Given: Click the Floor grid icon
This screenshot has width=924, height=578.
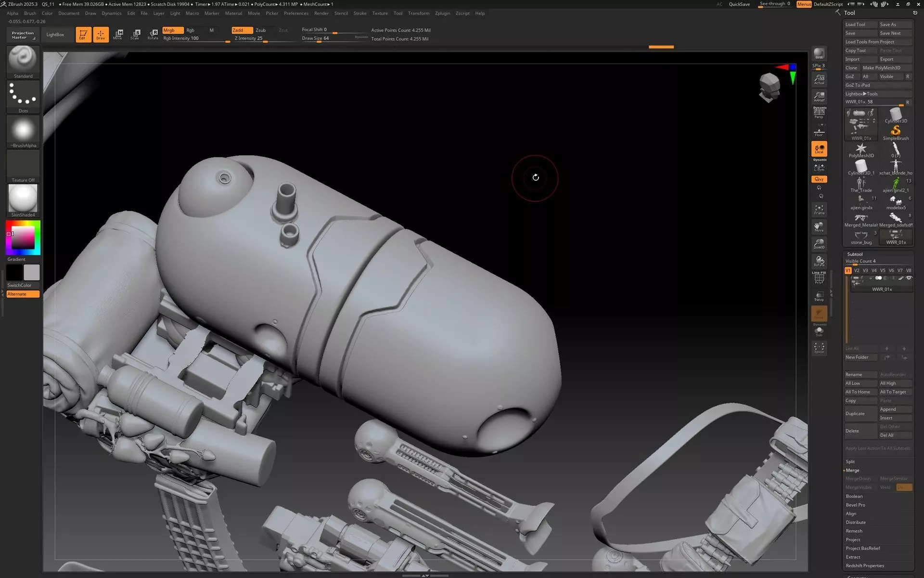Looking at the screenshot, I should click(819, 131).
